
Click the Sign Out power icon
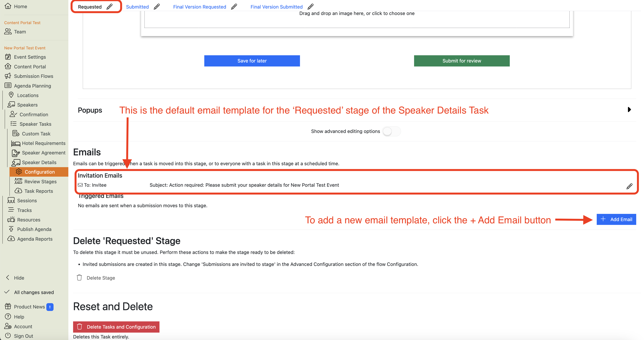pos(8,335)
